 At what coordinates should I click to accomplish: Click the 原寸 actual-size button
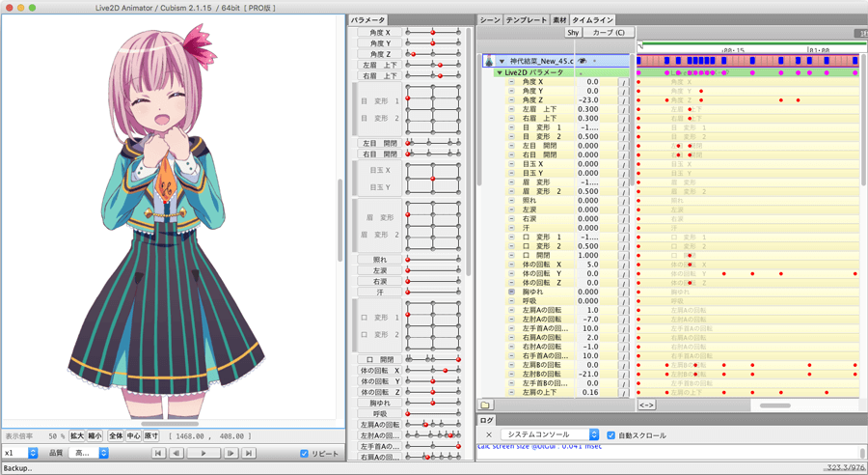click(x=151, y=436)
